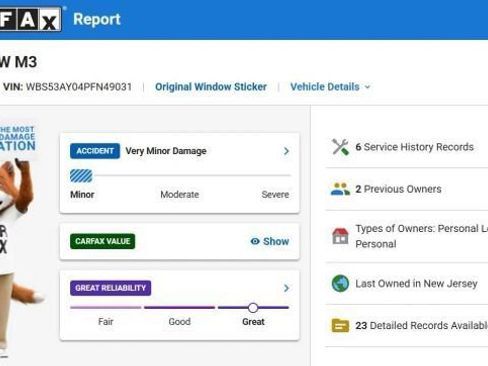Click the Very Minor Damage text
Image resolution: width=488 pixels, height=366 pixels.
(166, 151)
